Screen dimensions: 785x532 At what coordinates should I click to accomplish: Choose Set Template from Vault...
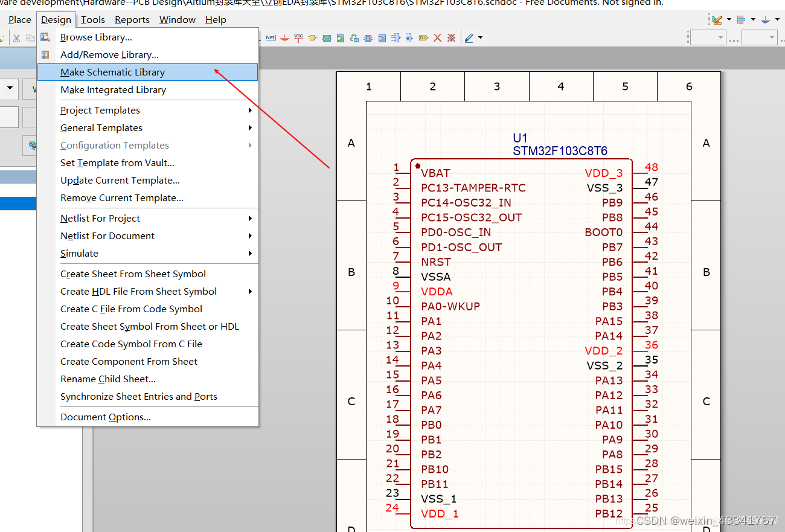pyautogui.click(x=148, y=163)
